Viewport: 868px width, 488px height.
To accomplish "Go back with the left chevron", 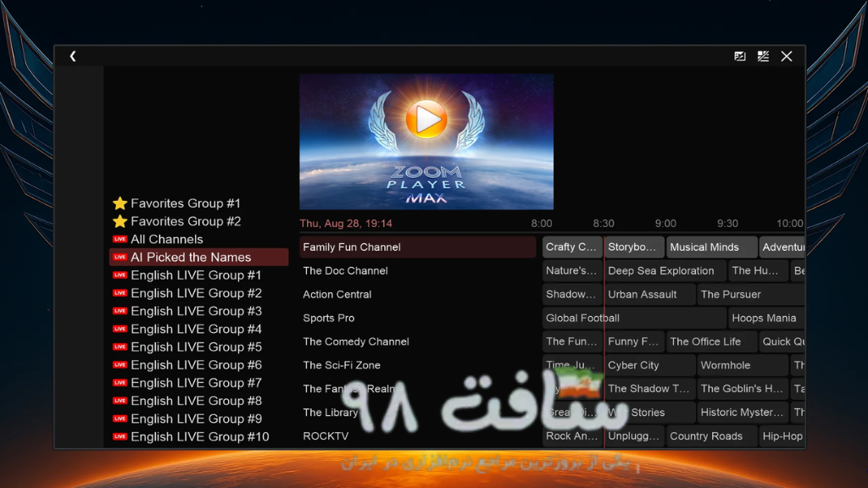I will pos(73,56).
